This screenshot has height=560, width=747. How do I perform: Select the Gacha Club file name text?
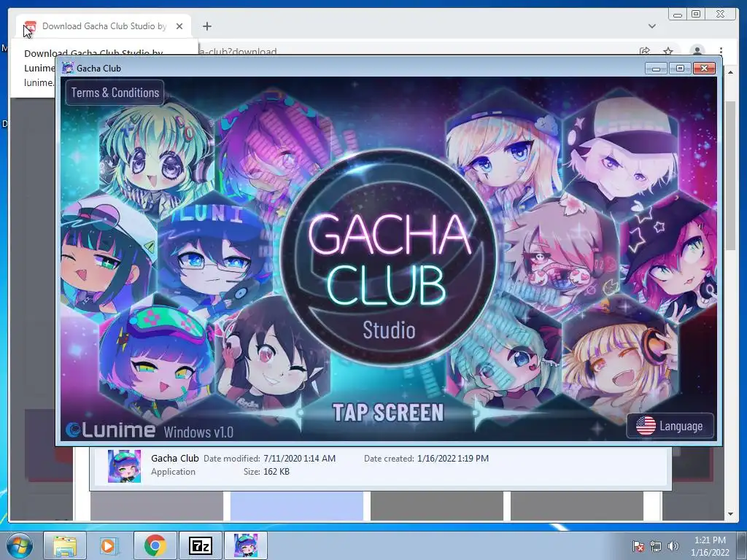click(175, 458)
